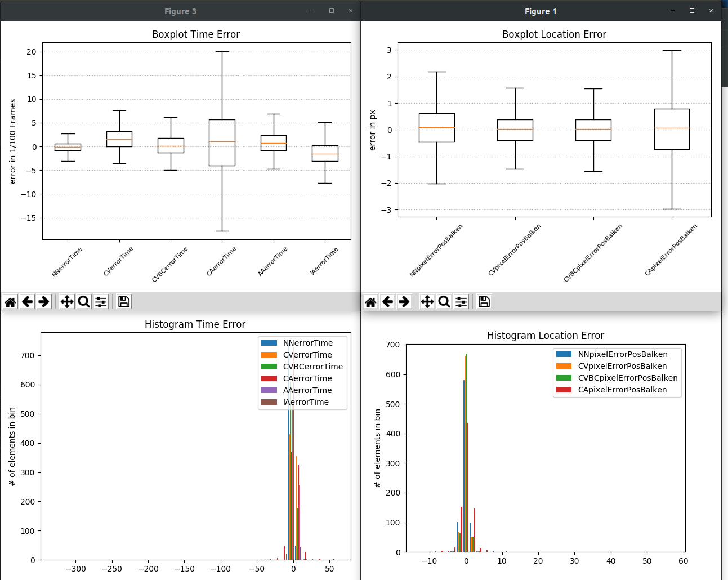Click the "Histogram Location Error" plot title
The height and width of the screenshot is (580, 728).
[x=545, y=336]
